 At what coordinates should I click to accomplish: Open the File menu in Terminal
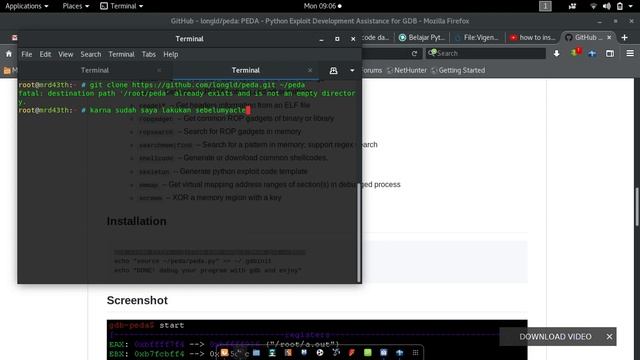pyautogui.click(x=27, y=54)
